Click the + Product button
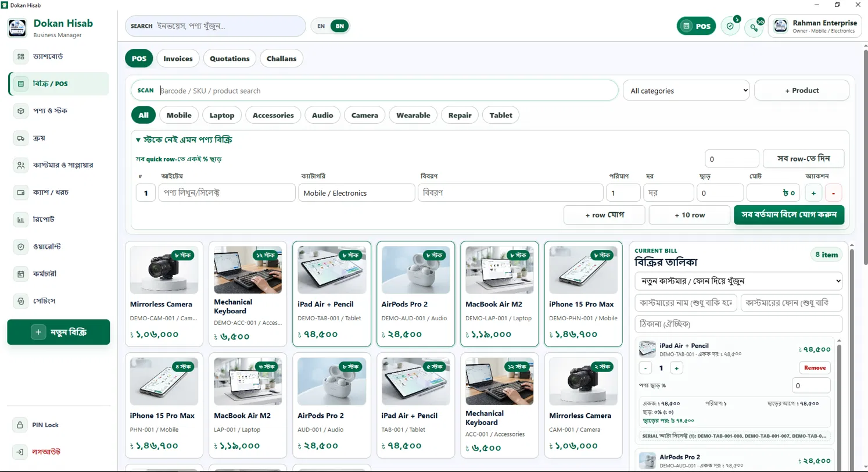Image resolution: width=868 pixels, height=472 pixels. tap(802, 91)
